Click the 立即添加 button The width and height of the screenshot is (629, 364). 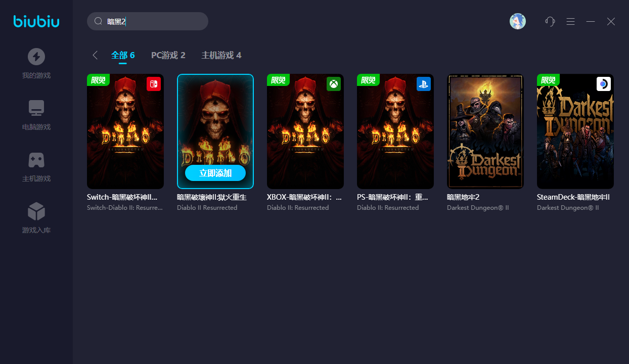point(215,173)
